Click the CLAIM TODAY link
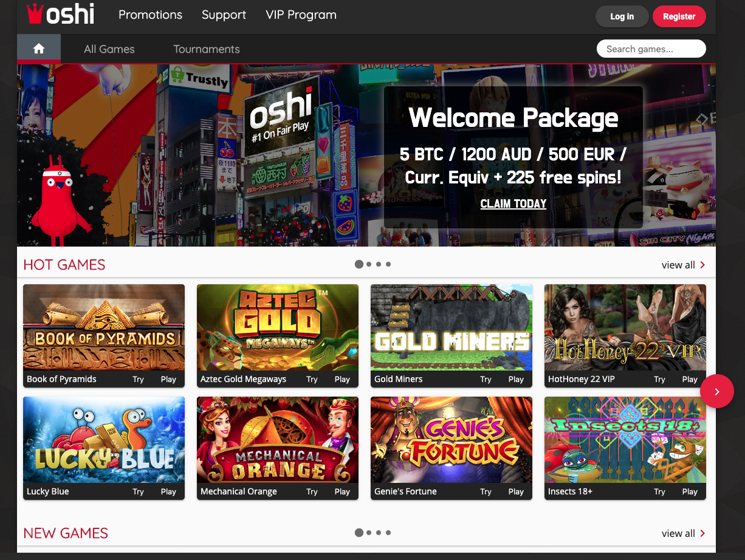The image size is (745, 560). click(x=513, y=204)
